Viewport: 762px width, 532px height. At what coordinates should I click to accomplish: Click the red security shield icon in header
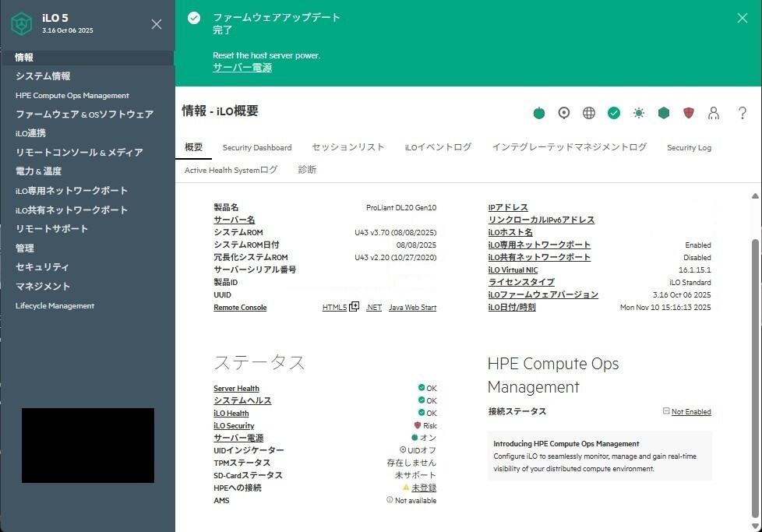[689, 113]
